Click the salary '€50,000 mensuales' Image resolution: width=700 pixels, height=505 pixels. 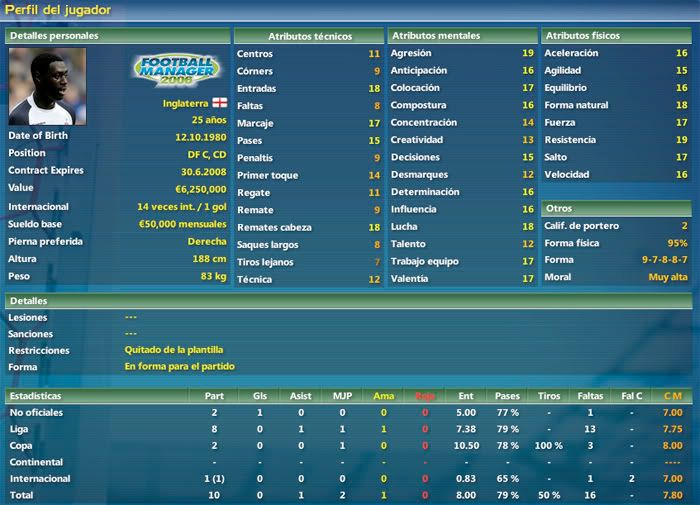tap(182, 224)
